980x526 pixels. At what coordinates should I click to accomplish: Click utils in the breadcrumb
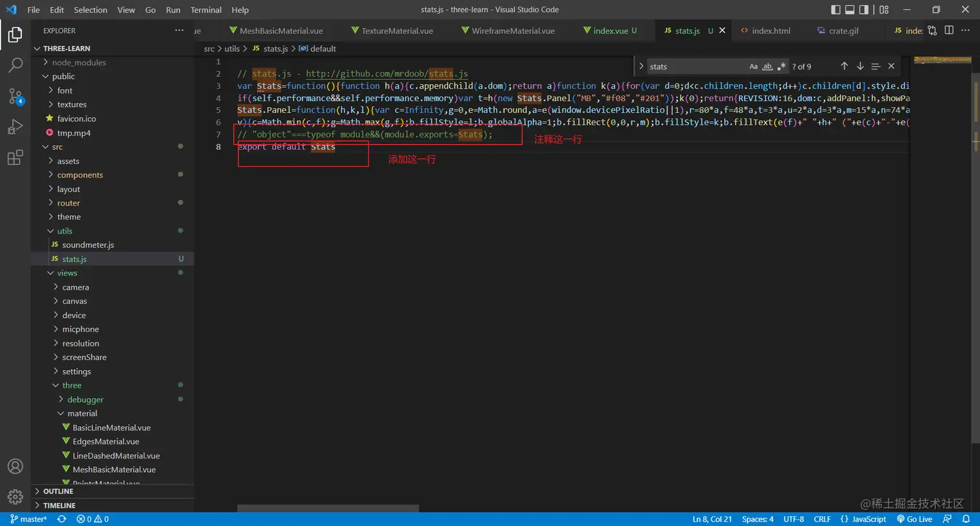[232, 49]
